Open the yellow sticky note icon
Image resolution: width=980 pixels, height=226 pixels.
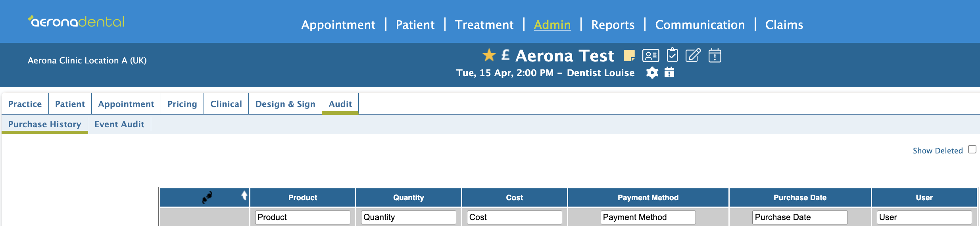click(x=629, y=56)
